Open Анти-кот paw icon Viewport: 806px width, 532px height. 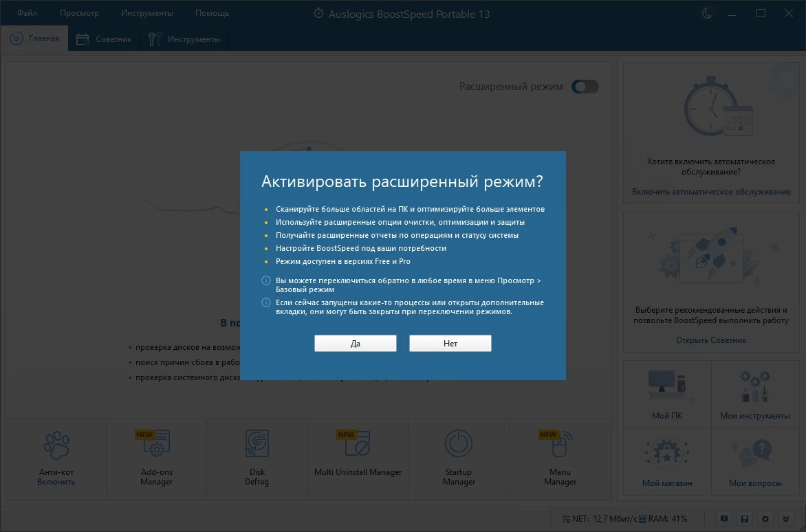point(56,445)
